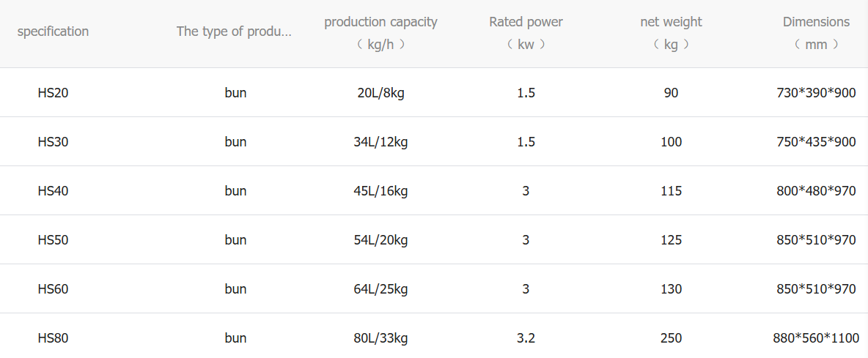This screenshot has height=358, width=868.
Task: Click the truncated 'The type of produ...' header
Action: coord(234,31)
